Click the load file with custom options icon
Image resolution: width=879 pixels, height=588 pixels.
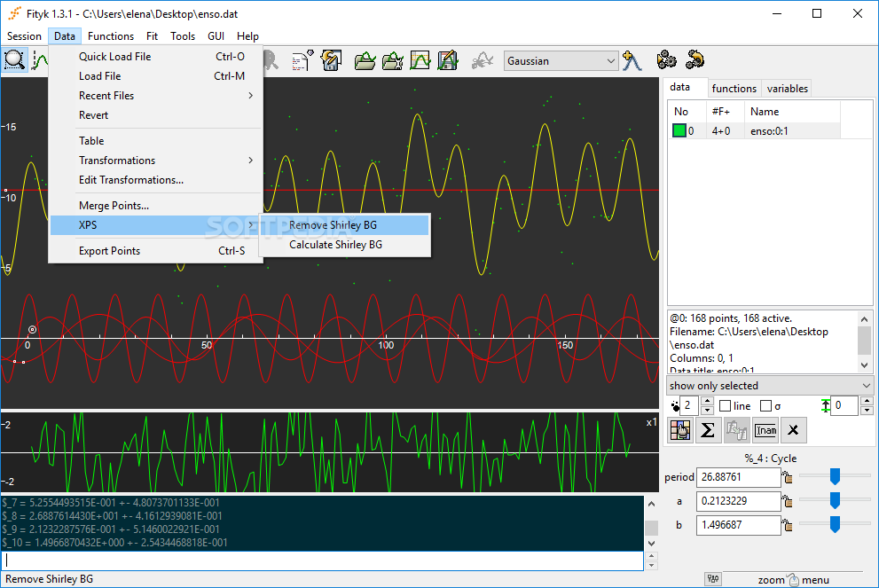pyautogui.click(x=392, y=60)
